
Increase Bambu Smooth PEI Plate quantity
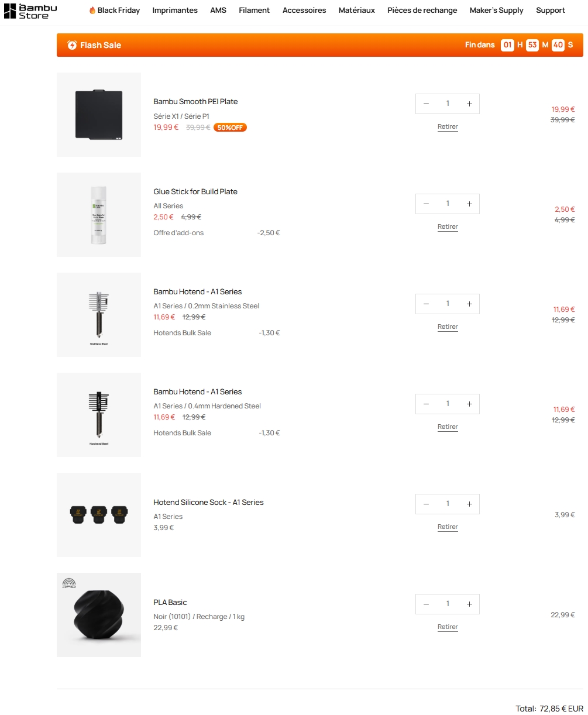tap(469, 104)
